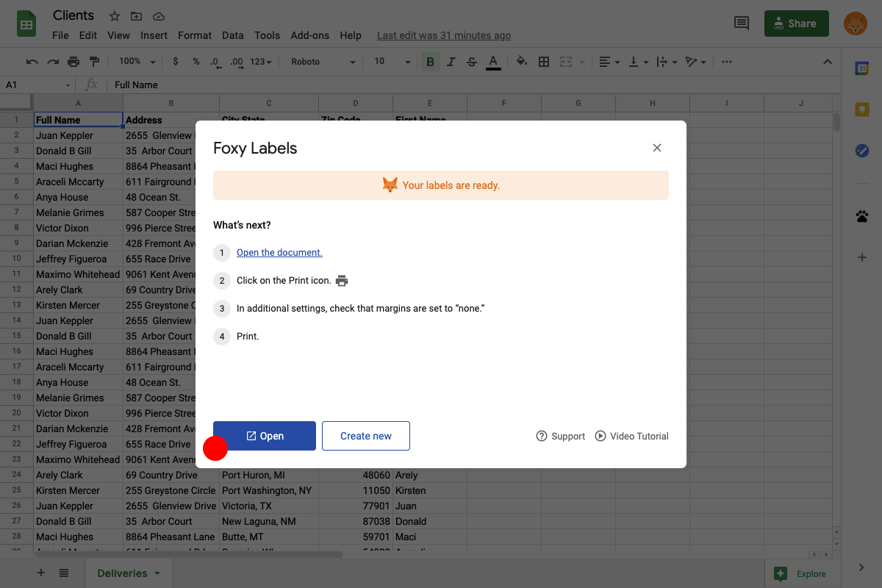
Task: Open the Format menu
Action: (x=195, y=35)
